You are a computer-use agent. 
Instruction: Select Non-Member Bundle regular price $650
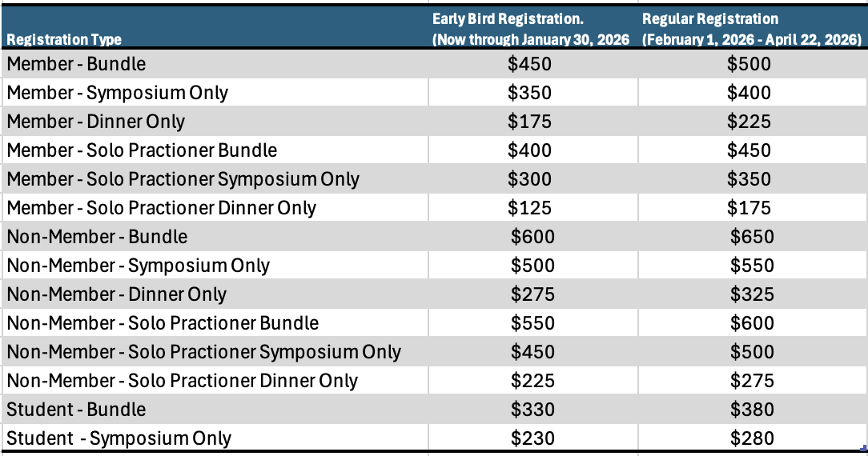[x=752, y=237]
